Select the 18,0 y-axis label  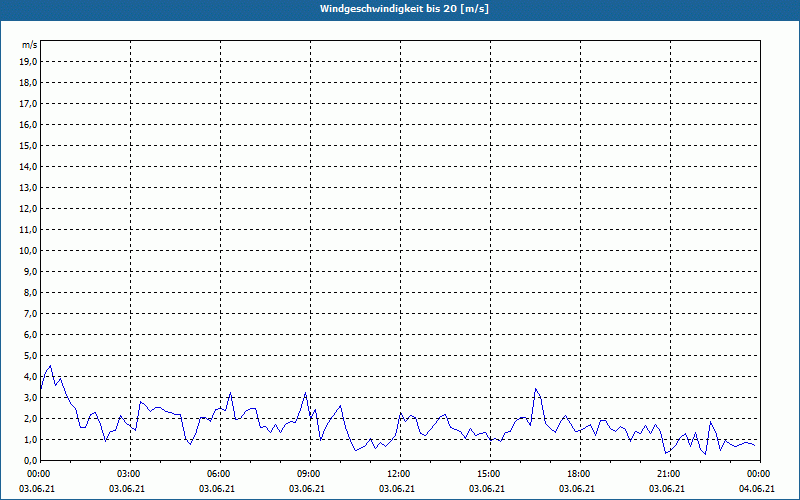[x=28, y=83]
